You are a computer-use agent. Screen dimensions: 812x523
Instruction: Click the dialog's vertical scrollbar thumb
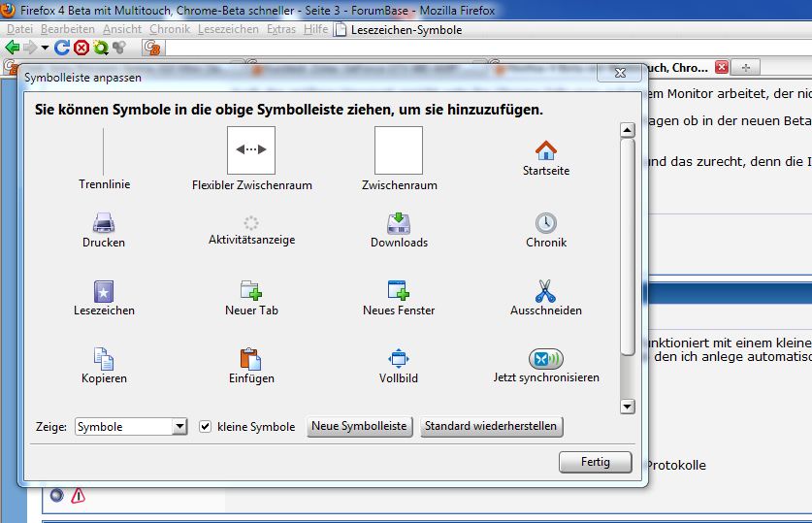pos(627,247)
